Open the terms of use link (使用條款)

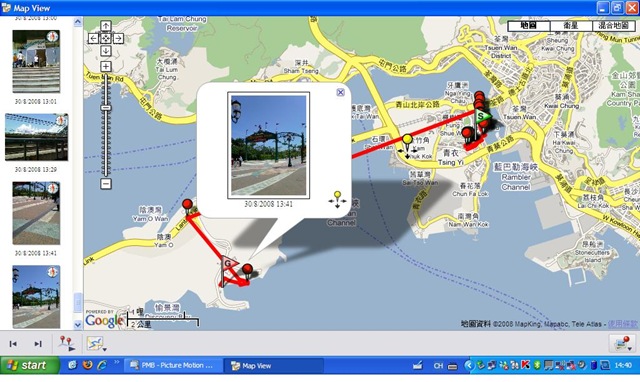coord(622,324)
